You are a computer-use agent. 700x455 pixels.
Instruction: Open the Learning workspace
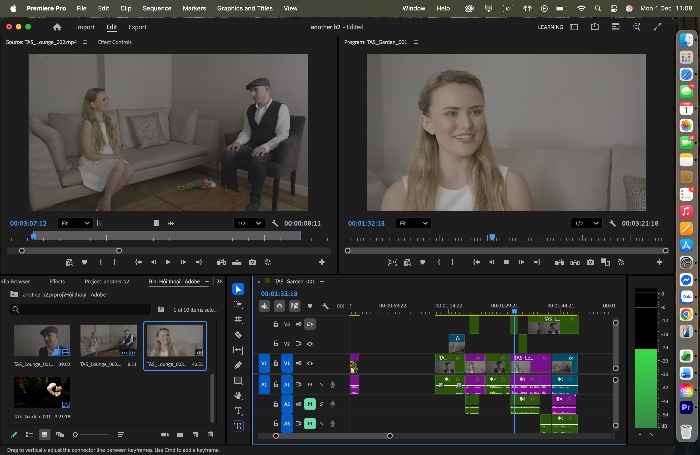pyautogui.click(x=550, y=27)
